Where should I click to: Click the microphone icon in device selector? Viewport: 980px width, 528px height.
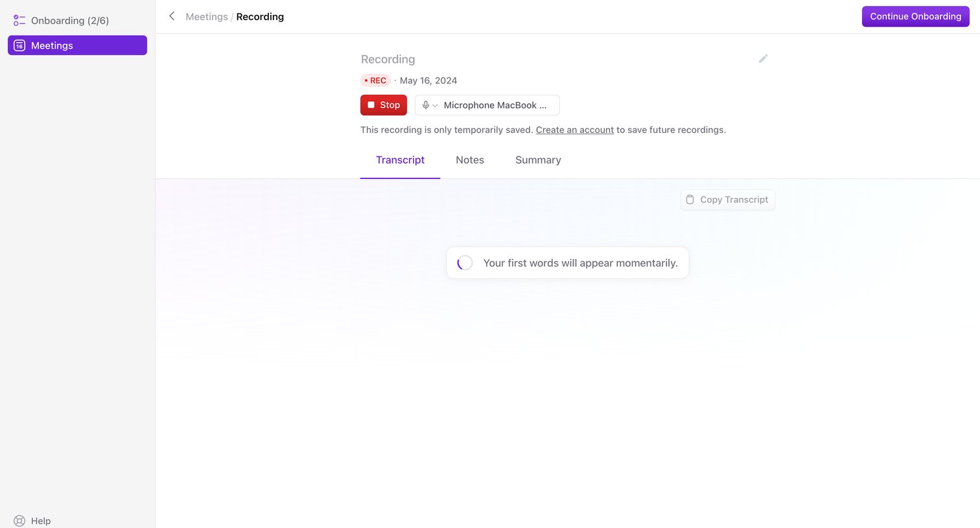click(426, 105)
